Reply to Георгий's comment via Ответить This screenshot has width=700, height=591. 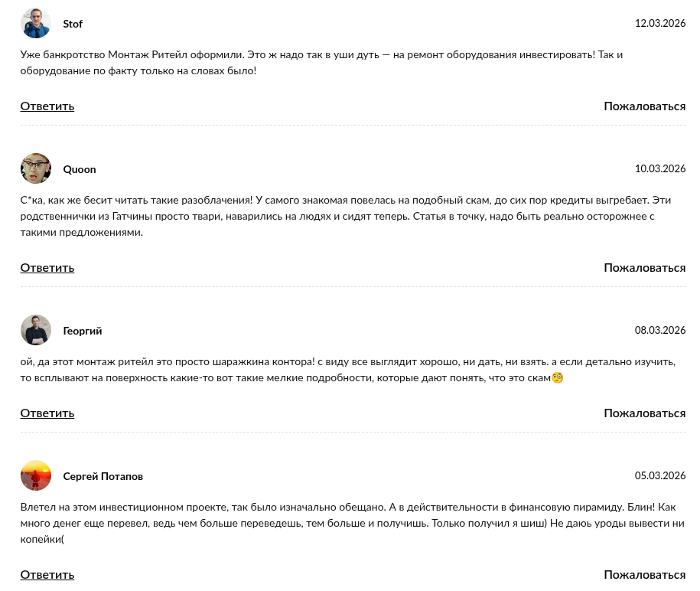pyautogui.click(x=47, y=413)
